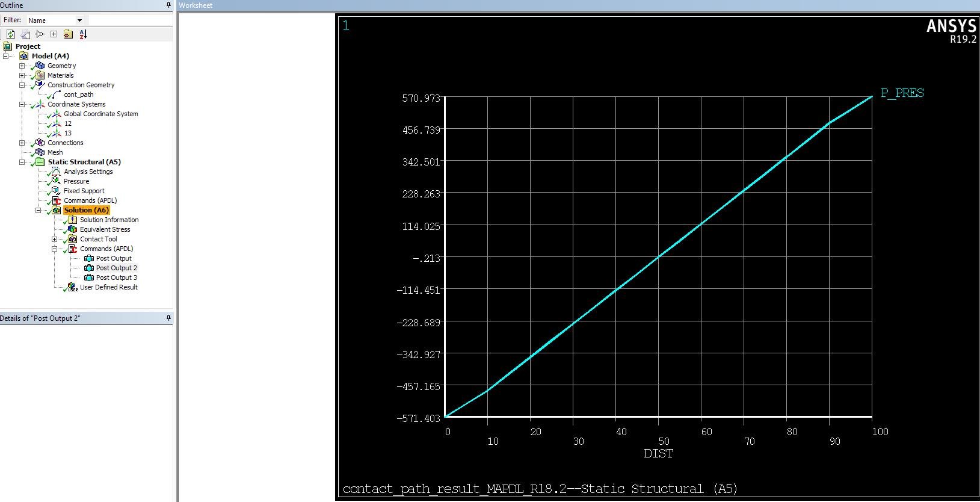
Task: Collapse Commands (APDL) under Solution
Action: click(54, 249)
